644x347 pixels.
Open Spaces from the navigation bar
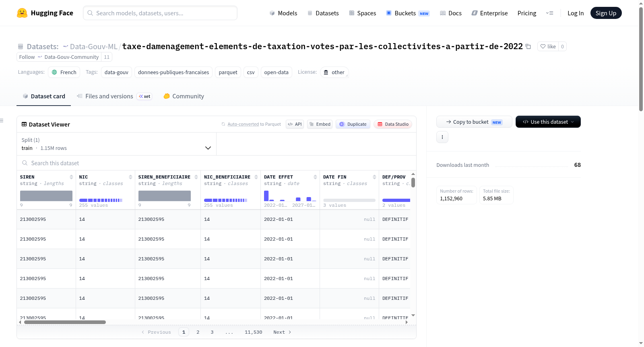(x=363, y=13)
